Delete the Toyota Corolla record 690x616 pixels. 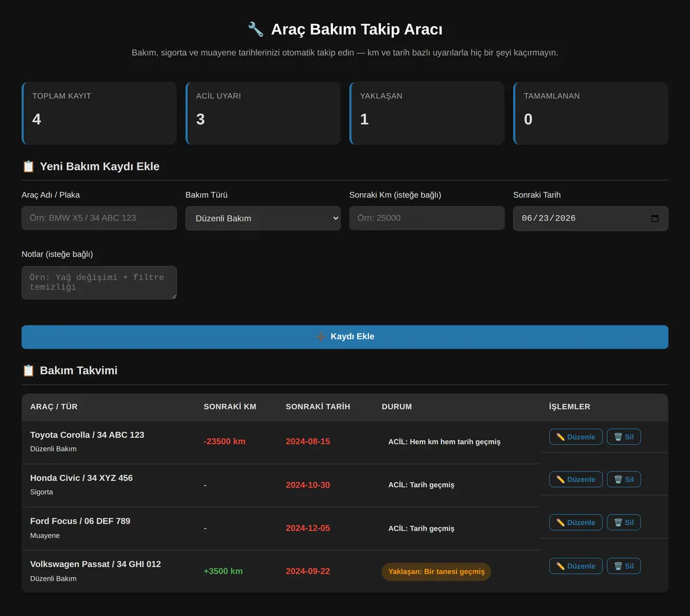[623, 437]
